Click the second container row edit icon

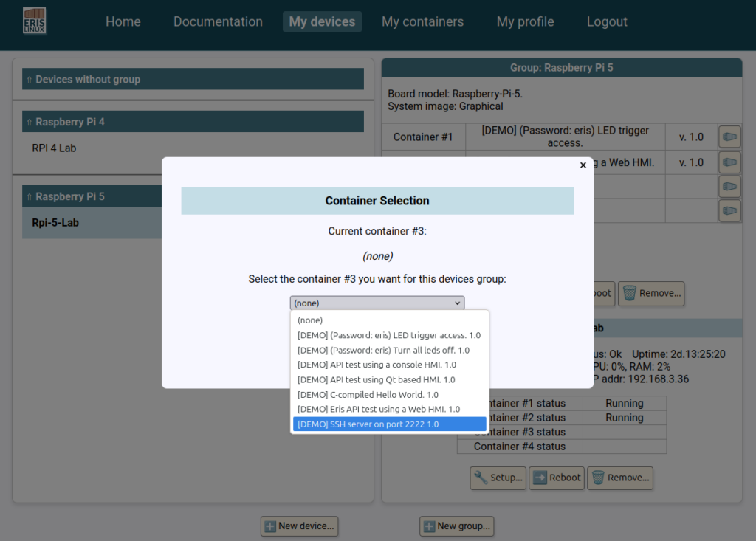[729, 162]
